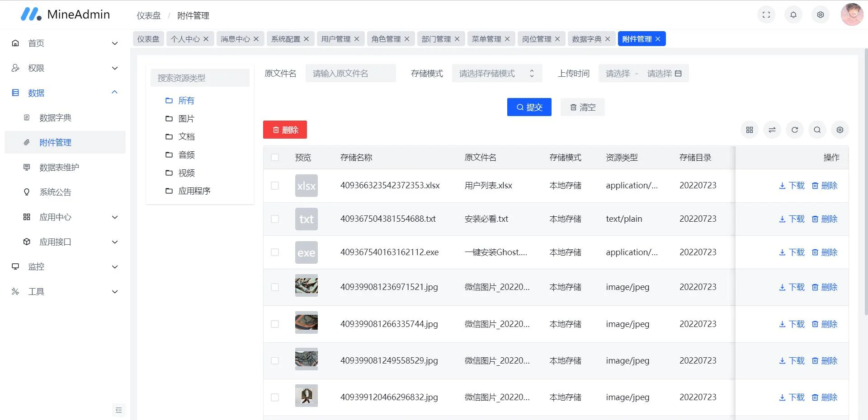868x420 pixels.
Task: Collapse the 数据 sidebar menu
Action: [x=65, y=93]
